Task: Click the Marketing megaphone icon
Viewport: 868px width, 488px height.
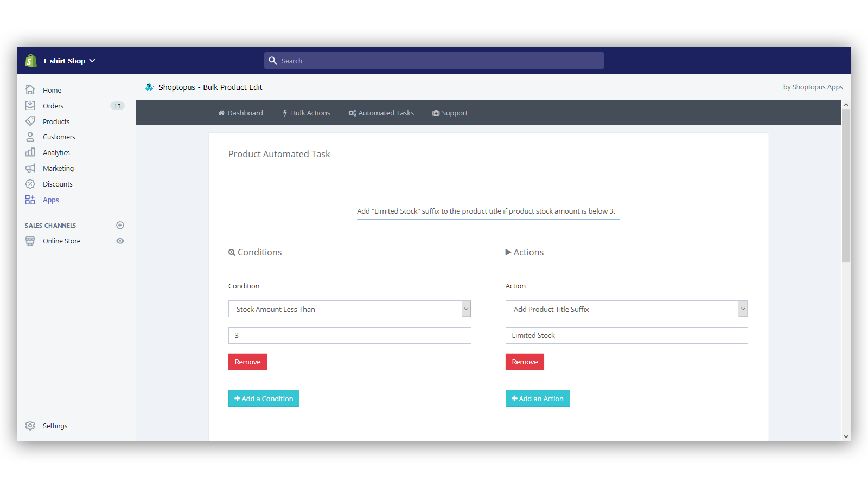Action: point(30,168)
